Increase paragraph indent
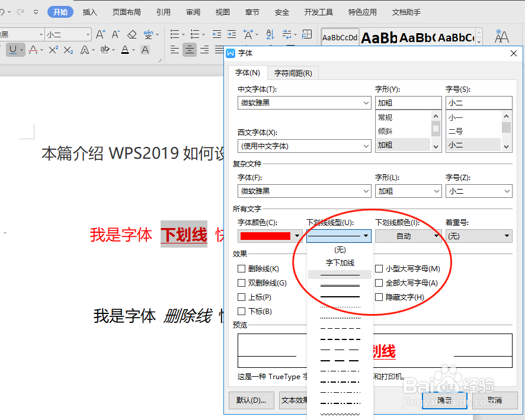Image resolution: width=525 pixels, height=420 pixels. click(232, 34)
